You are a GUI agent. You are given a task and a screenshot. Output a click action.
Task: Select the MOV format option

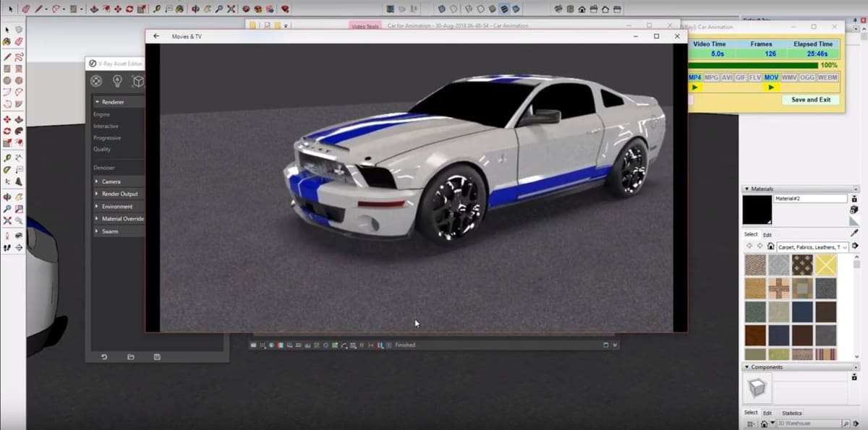[x=771, y=77]
